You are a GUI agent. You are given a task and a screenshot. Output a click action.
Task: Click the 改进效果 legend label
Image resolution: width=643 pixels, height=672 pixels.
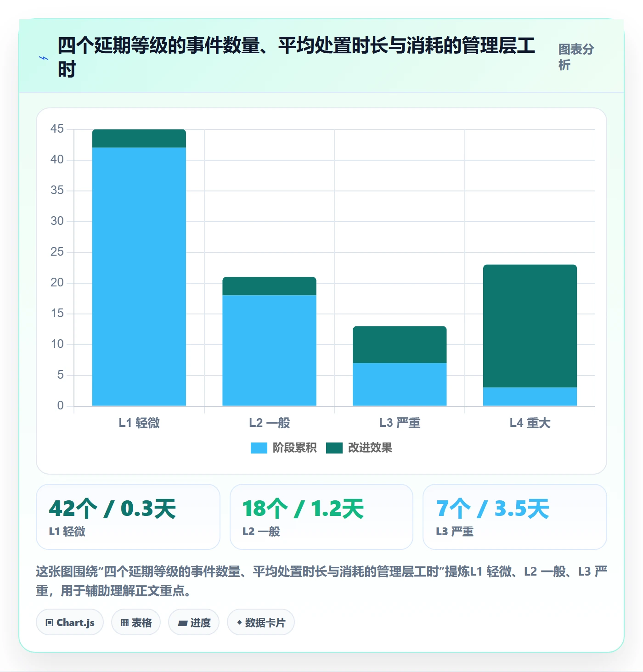point(370,448)
